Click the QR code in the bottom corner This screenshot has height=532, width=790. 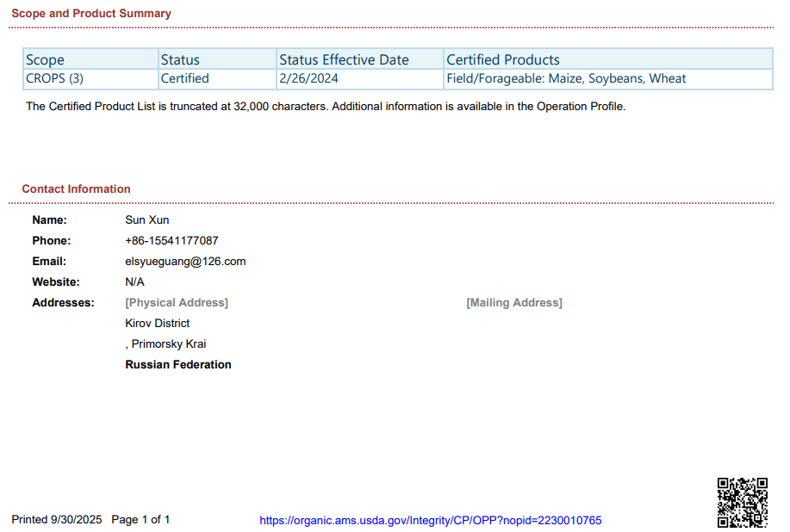[x=742, y=502]
